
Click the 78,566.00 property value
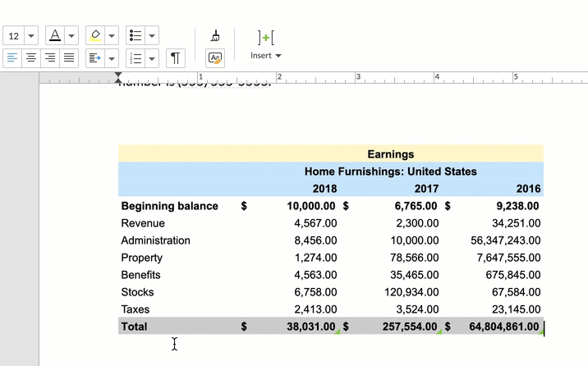pyautogui.click(x=415, y=258)
